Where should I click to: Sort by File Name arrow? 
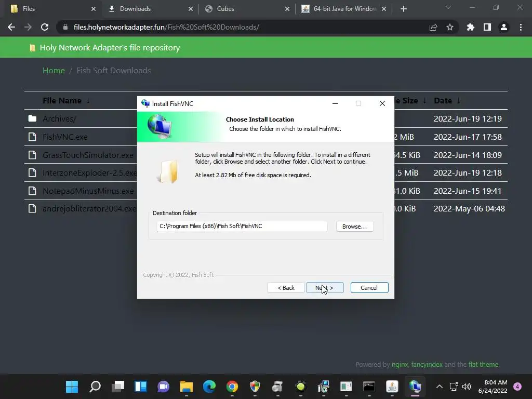click(88, 100)
